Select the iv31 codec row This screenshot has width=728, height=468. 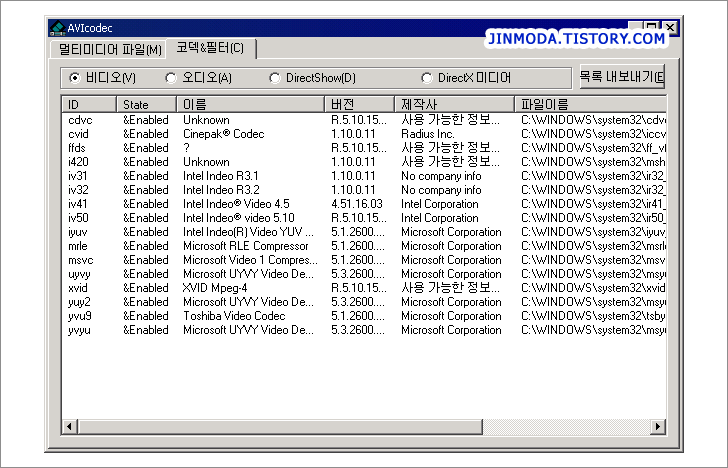click(x=364, y=176)
